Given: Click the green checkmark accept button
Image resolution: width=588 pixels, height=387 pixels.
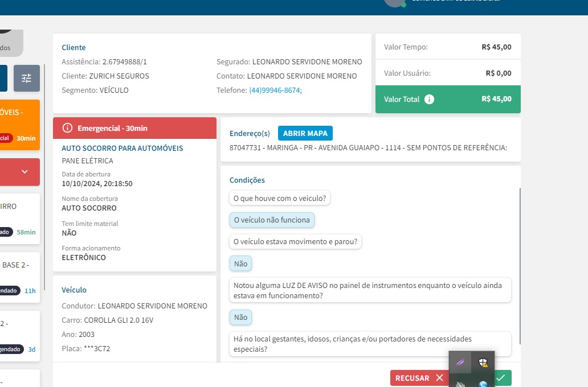Looking at the screenshot, I should [503, 378].
